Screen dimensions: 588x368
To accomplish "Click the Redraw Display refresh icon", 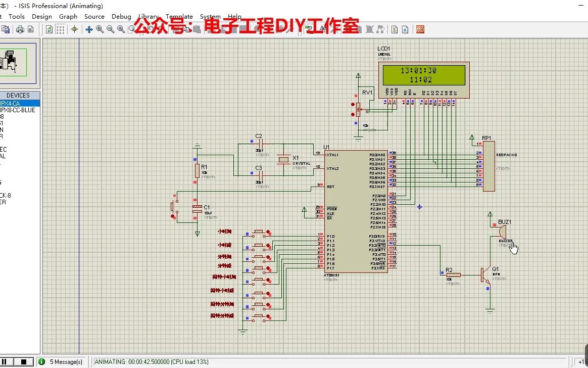I will tap(48, 29).
